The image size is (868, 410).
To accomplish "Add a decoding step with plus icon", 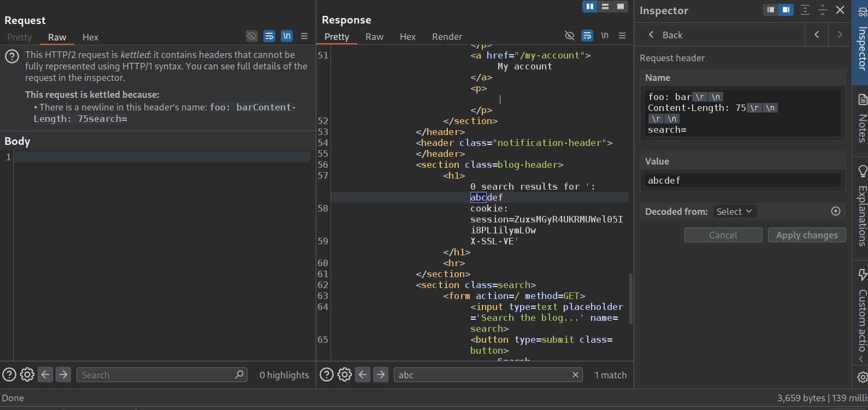I will pos(835,212).
